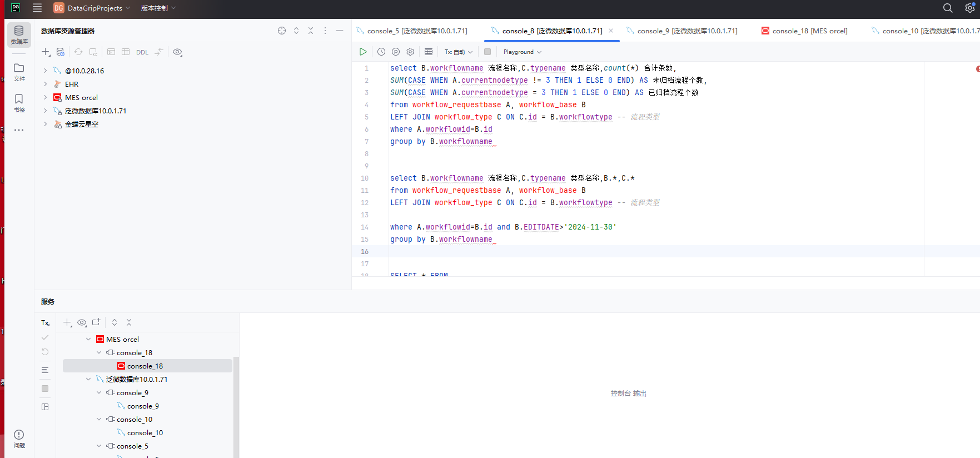Expand the 金蝶云星空 data source
This screenshot has height=458, width=980.
pyautogui.click(x=46, y=124)
